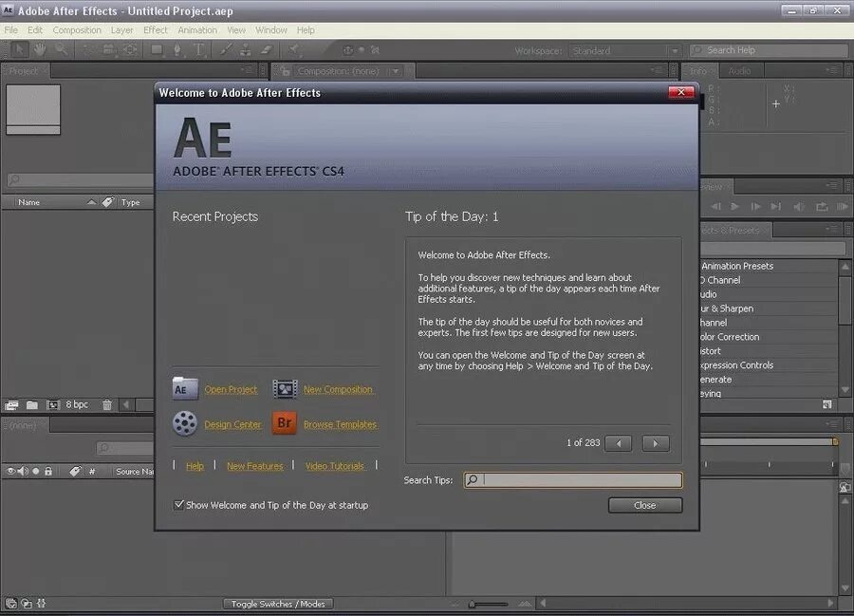Click the next-frame button in Preview panel

(755, 207)
